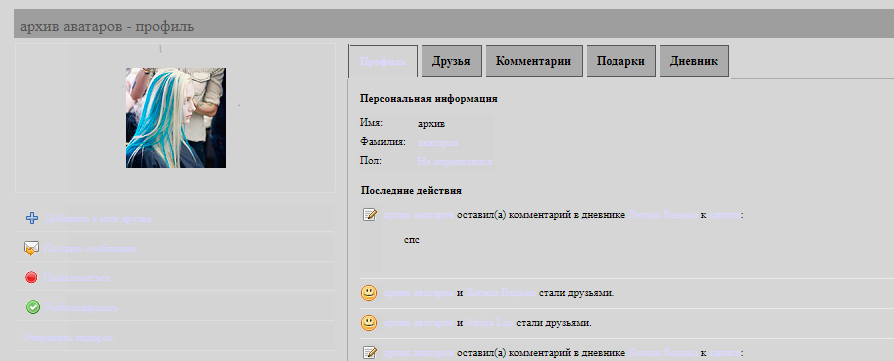Click the 'Пожаловаться' link

(76, 278)
